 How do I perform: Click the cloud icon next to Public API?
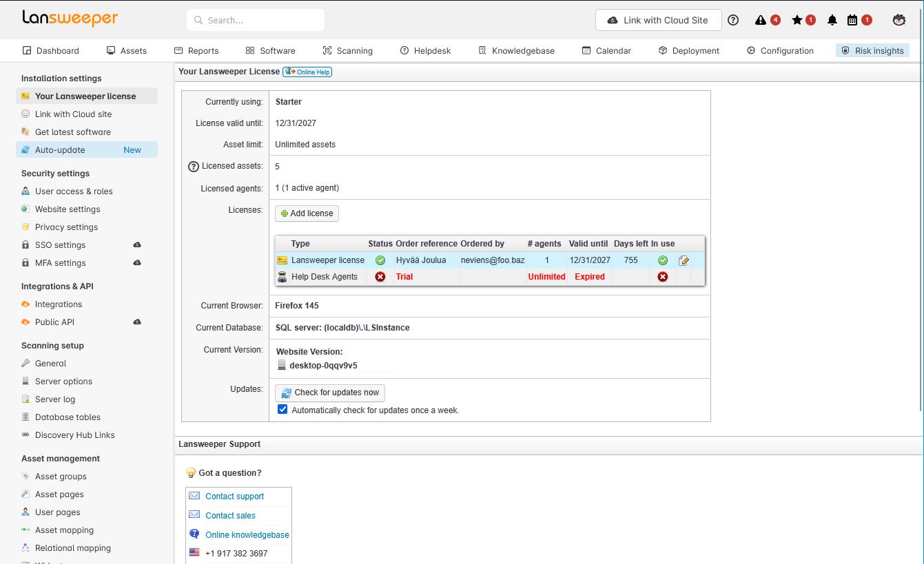tap(137, 322)
